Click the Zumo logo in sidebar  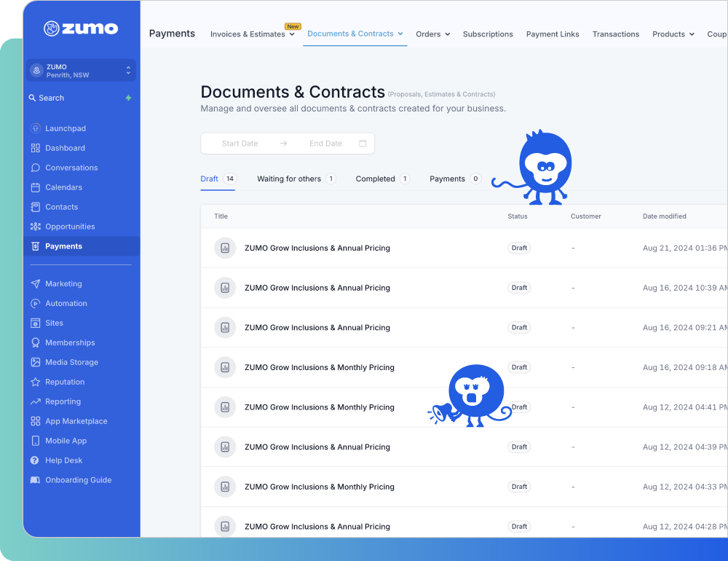(x=81, y=28)
